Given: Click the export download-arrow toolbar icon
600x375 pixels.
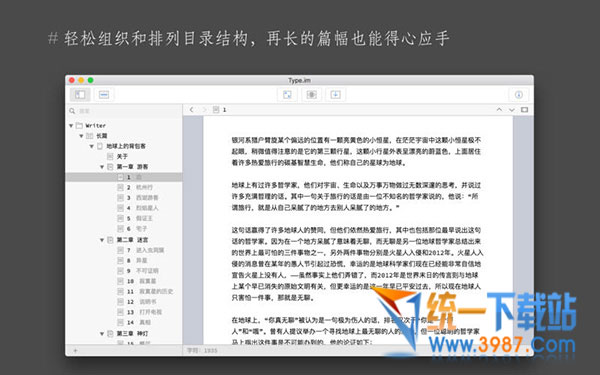Looking at the screenshot, I should point(336,95).
